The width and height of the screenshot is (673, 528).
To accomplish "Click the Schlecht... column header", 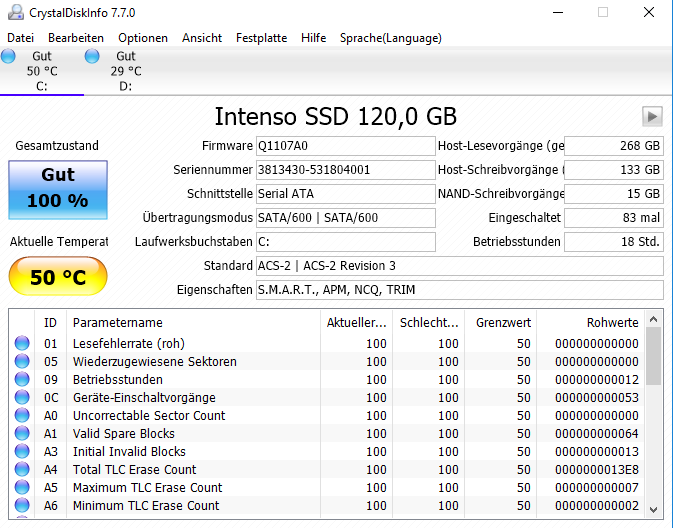I will 429,322.
